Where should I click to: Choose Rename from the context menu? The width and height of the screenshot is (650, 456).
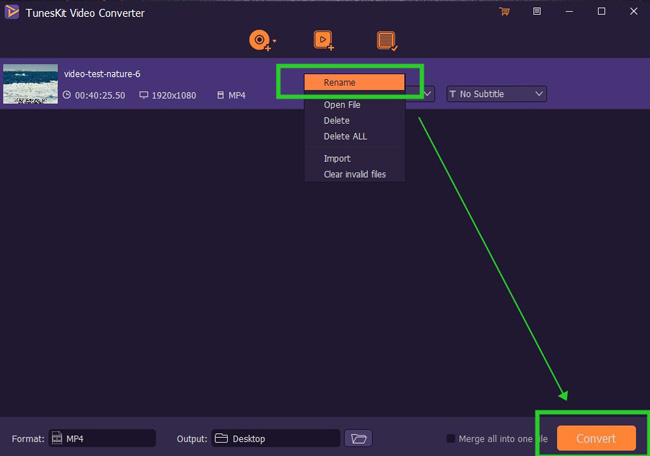click(354, 82)
